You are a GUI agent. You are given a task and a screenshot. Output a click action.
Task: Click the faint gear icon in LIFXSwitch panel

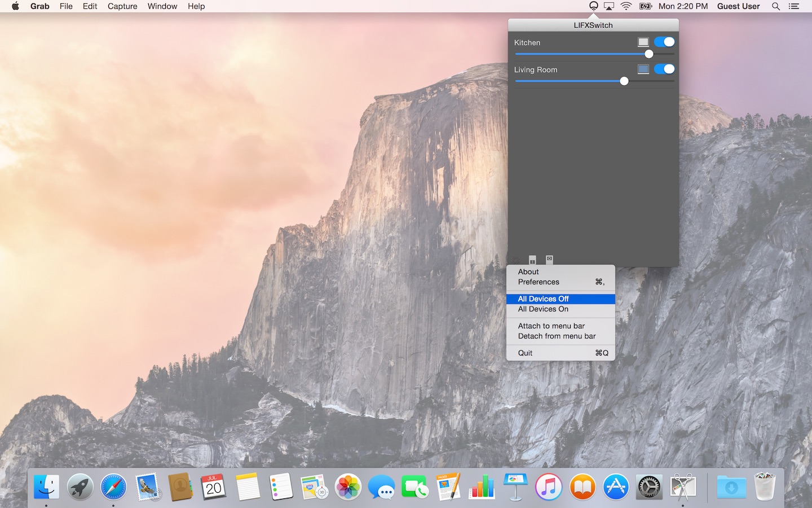(x=515, y=260)
